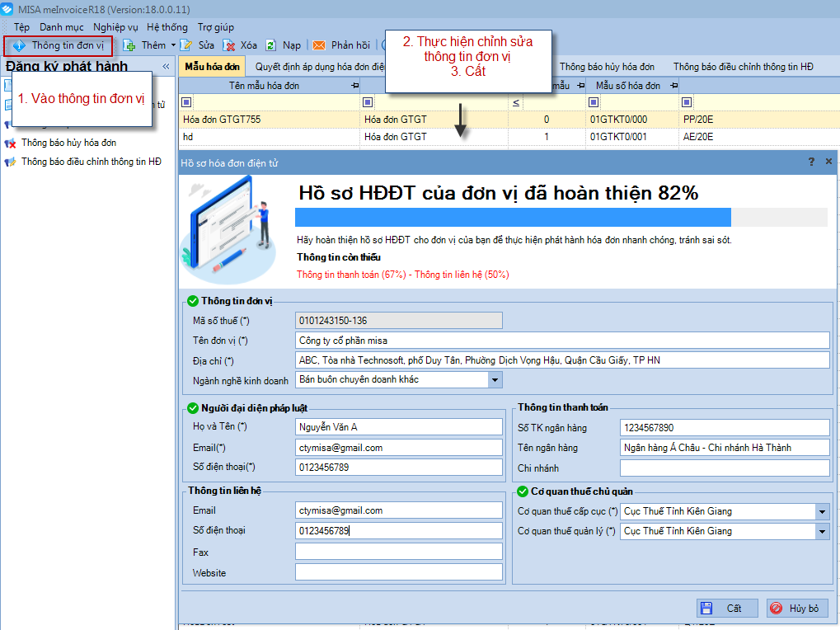Open the Hệ thống menu
The width and height of the screenshot is (840, 630).
coord(167,26)
